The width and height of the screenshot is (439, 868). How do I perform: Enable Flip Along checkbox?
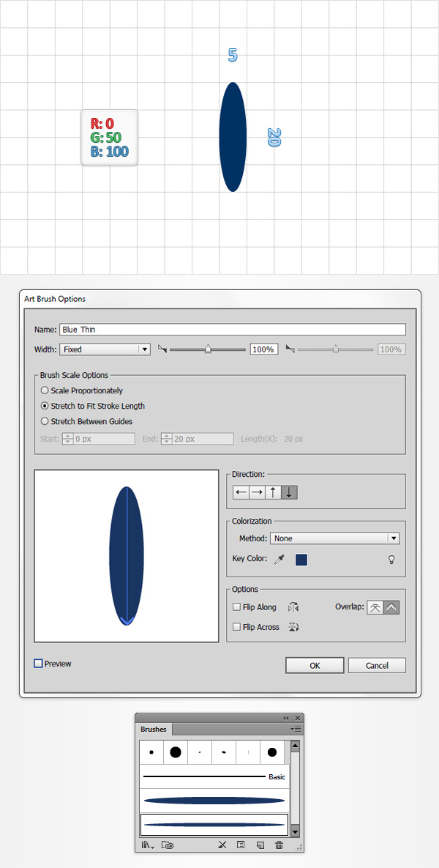click(x=236, y=607)
